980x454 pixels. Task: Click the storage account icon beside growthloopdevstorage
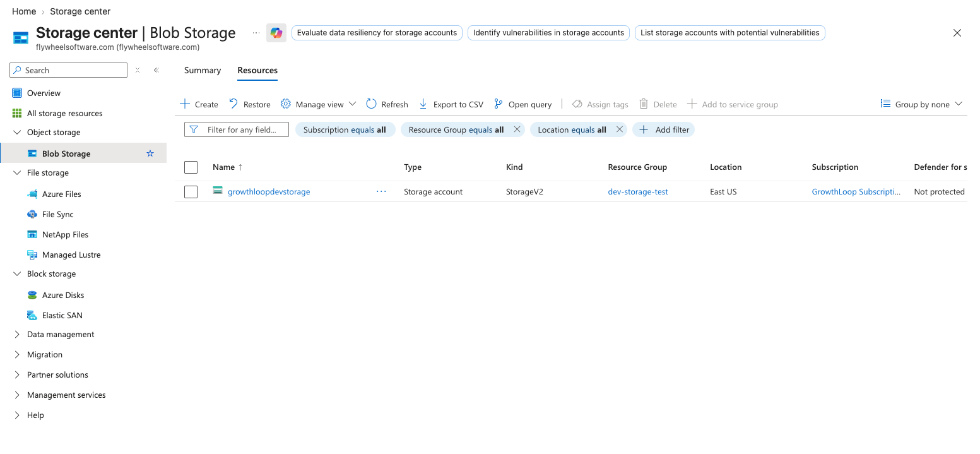(218, 191)
